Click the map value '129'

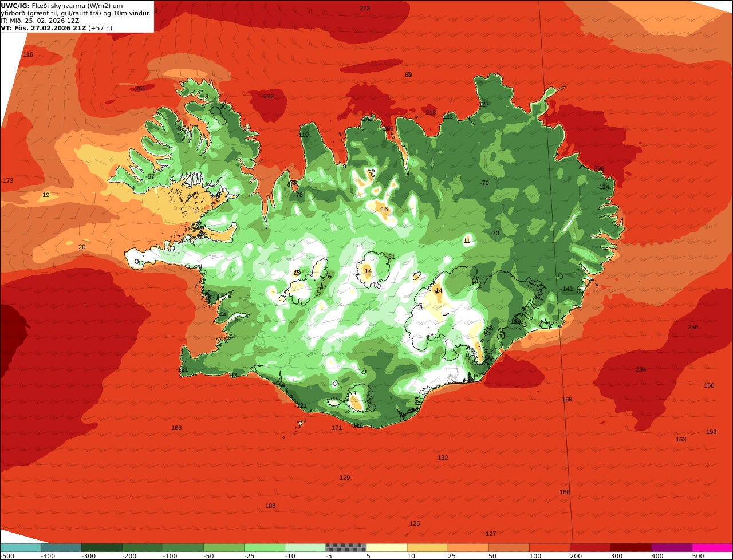click(345, 478)
